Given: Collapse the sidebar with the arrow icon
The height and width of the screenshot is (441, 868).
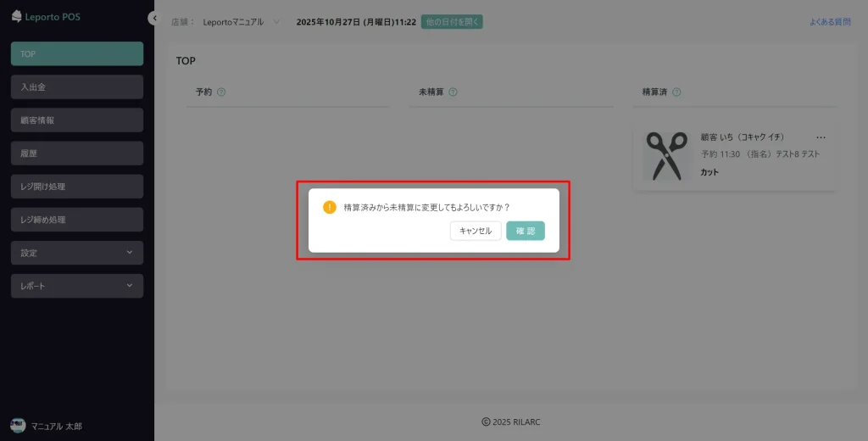Looking at the screenshot, I should [153, 18].
